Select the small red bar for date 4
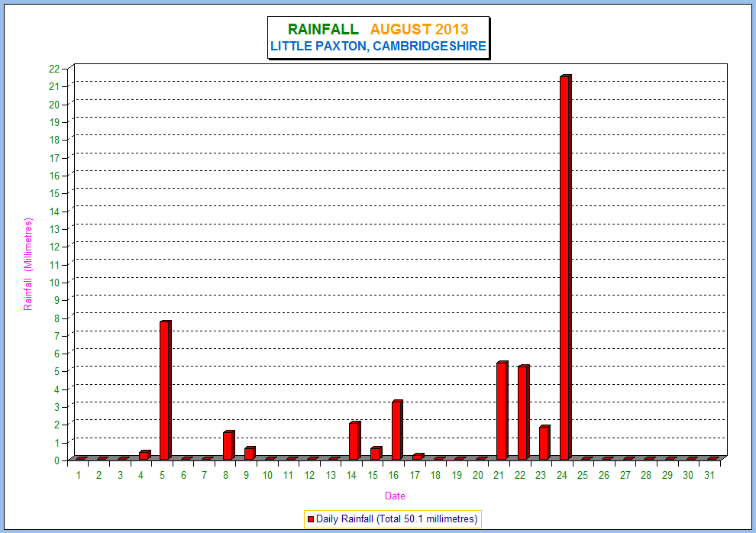This screenshot has width=756, height=533. click(x=144, y=455)
